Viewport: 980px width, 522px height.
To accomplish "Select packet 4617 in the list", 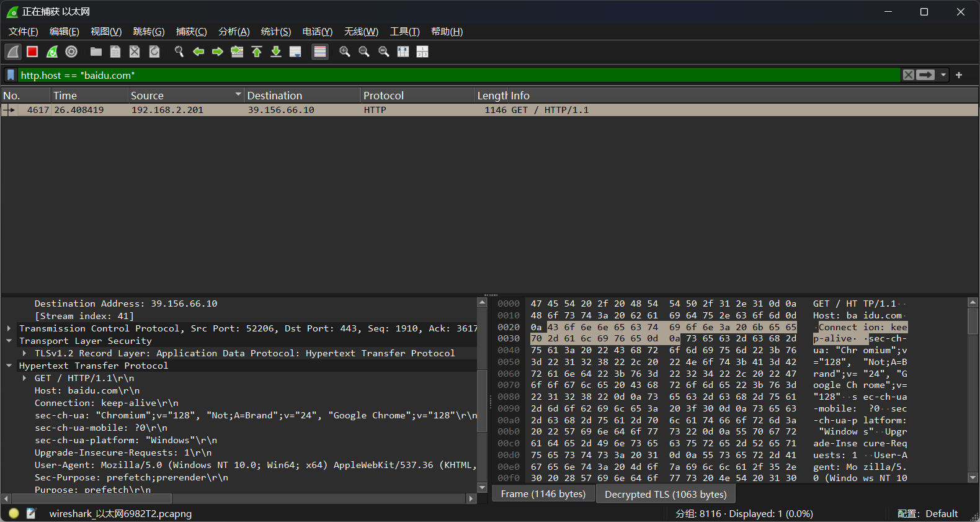I will (489, 110).
